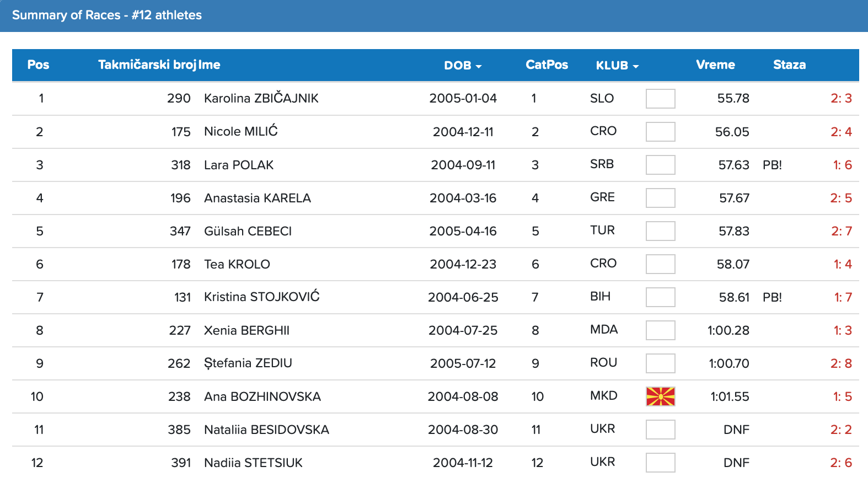This screenshot has height=504, width=868.
Task: Open the KLUB column dropdown
Action: click(x=617, y=65)
